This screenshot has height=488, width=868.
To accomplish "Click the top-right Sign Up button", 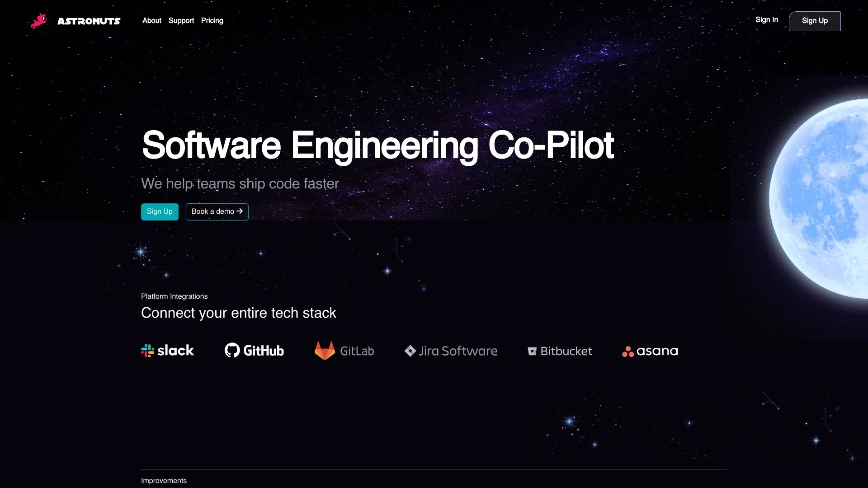I will 815,21.
